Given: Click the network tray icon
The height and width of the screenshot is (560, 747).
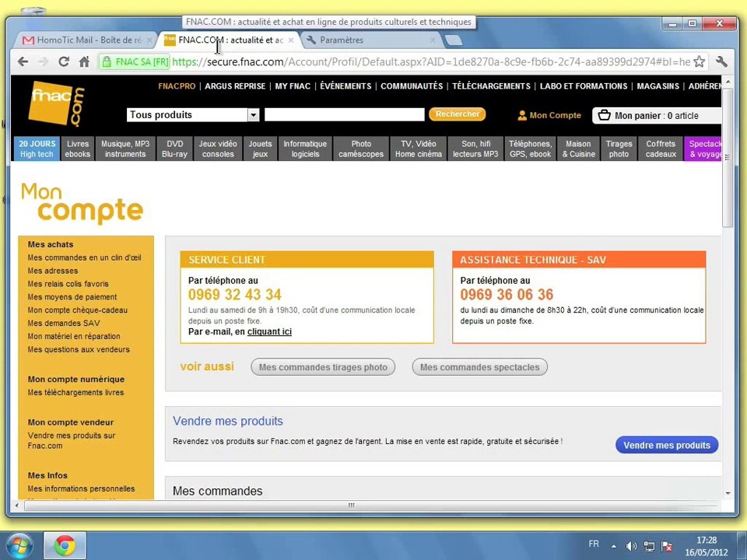Looking at the screenshot, I should tap(649, 546).
